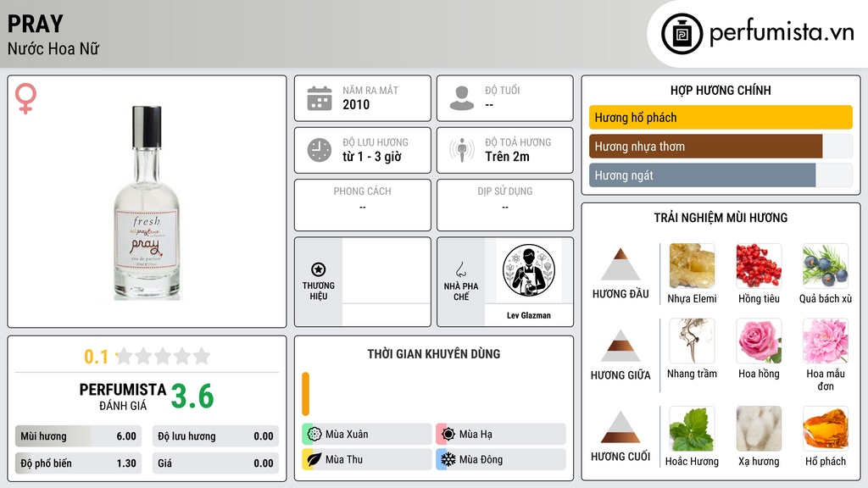Click the nose icon above Nhà pha chế
This screenshot has width=868, height=488.
pyautogui.click(x=460, y=269)
